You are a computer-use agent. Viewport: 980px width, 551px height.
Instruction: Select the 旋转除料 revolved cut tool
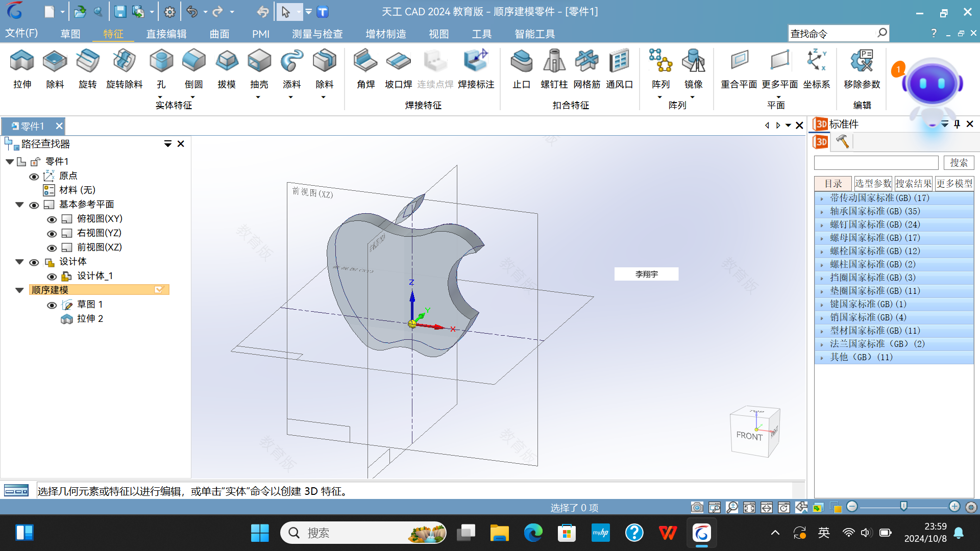(124, 68)
